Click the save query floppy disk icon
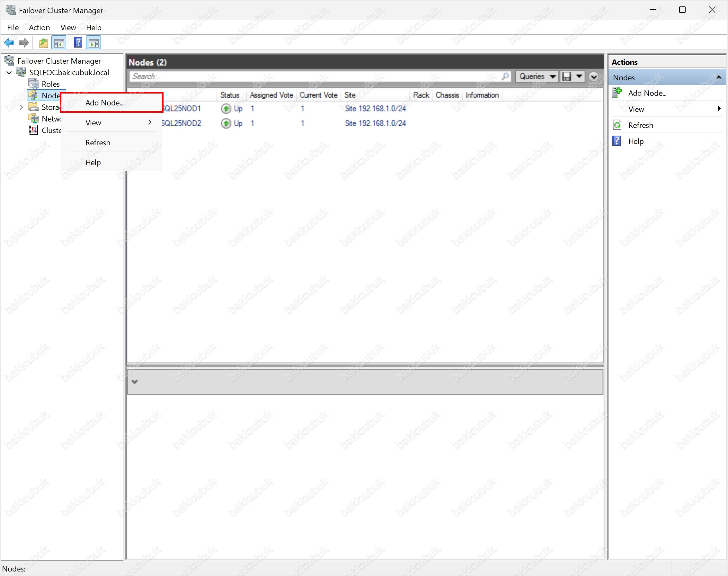 point(567,76)
